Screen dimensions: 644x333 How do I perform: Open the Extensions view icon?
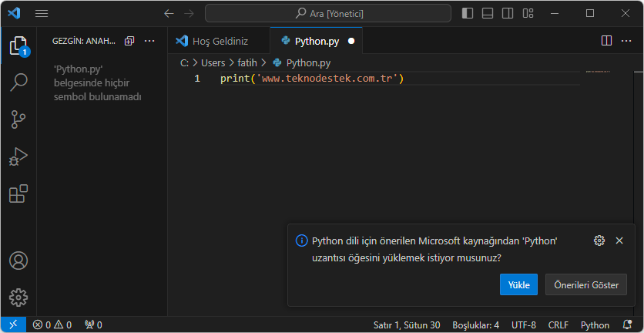[x=18, y=193]
